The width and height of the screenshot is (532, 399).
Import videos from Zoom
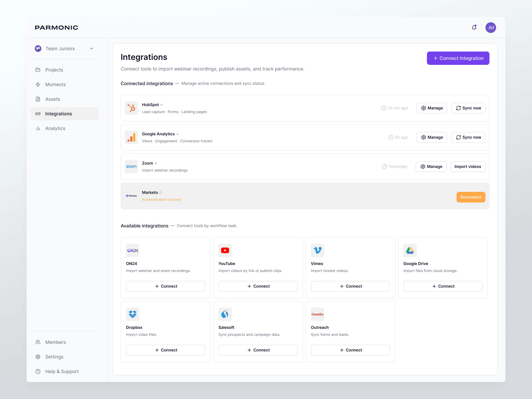(468, 167)
